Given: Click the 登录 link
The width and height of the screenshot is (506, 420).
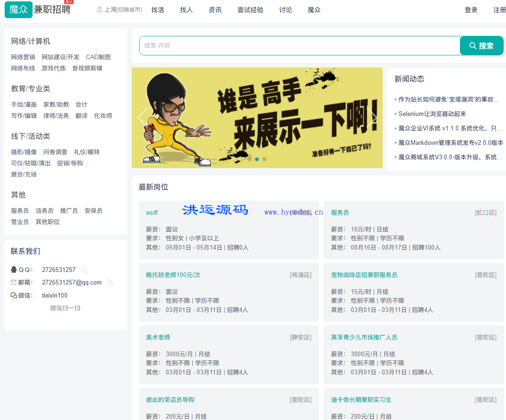Looking at the screenshot, I should click(x=471, y=10).
